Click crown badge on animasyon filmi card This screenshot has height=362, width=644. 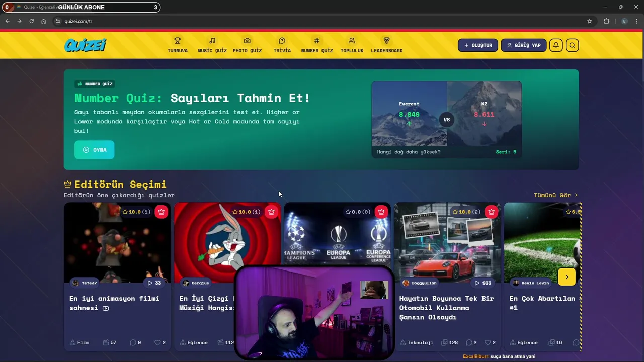[x=162, y=212]
